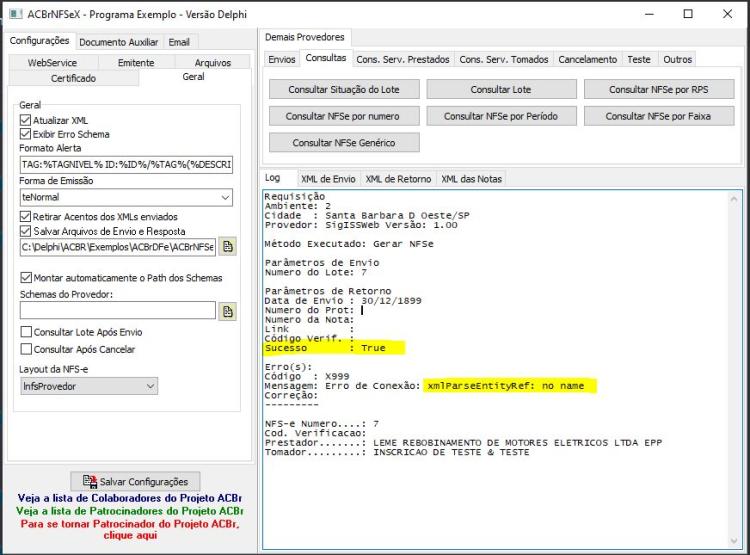The height and width of the screenshot is (555, 750).
Task: Switch to the Envios tab
Action: click(282, 59)
